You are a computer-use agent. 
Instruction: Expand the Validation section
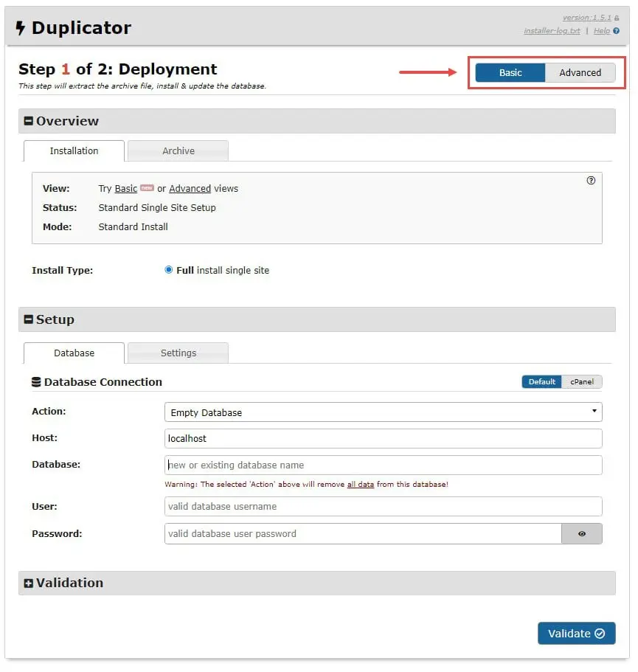coord(28,583)
